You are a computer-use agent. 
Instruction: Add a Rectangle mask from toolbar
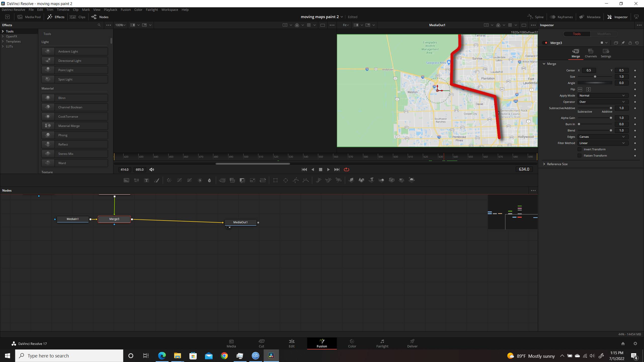click(x=275, y=180)
